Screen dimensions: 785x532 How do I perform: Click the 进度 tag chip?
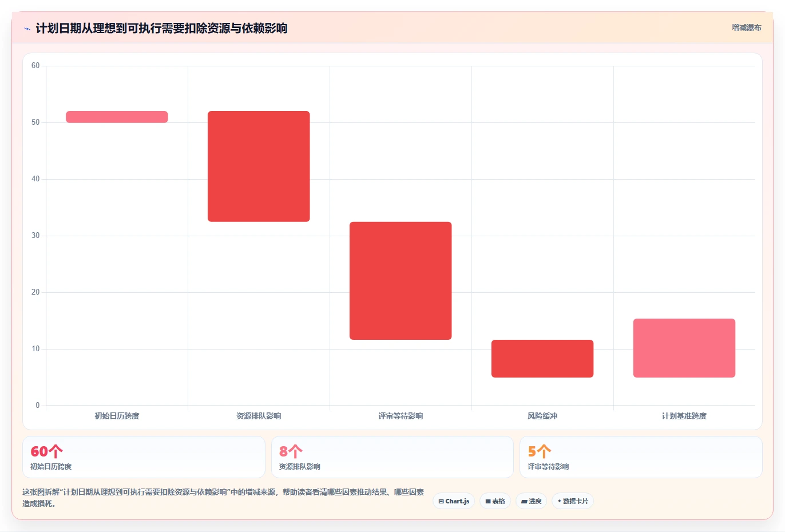[x=531, y=501]
